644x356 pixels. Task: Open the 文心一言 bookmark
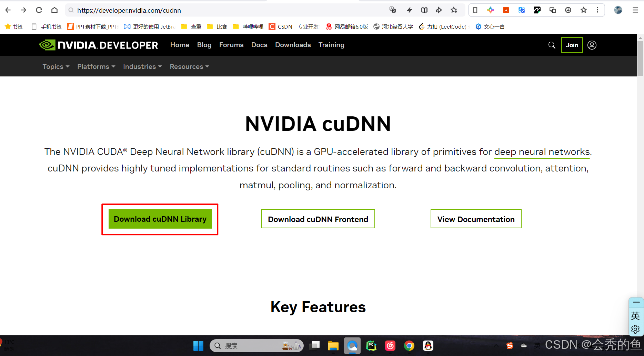coord(490,27)
